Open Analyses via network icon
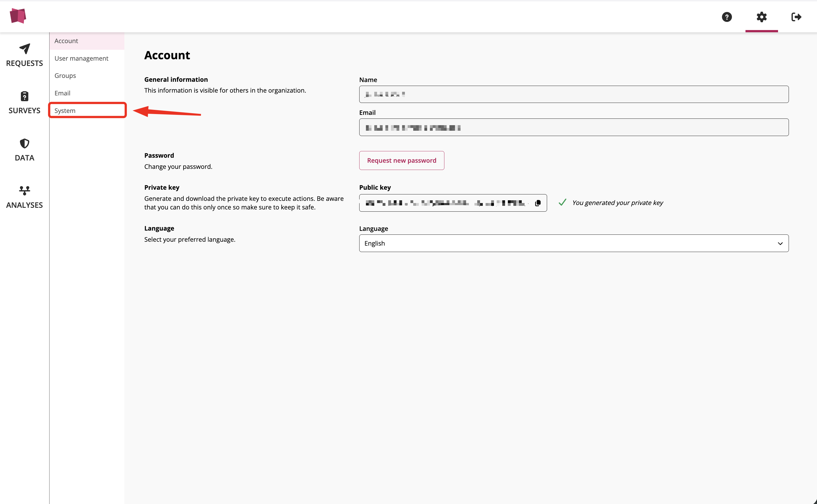The height and width of the screenshot is (504, 817). [x=24, y=191]
